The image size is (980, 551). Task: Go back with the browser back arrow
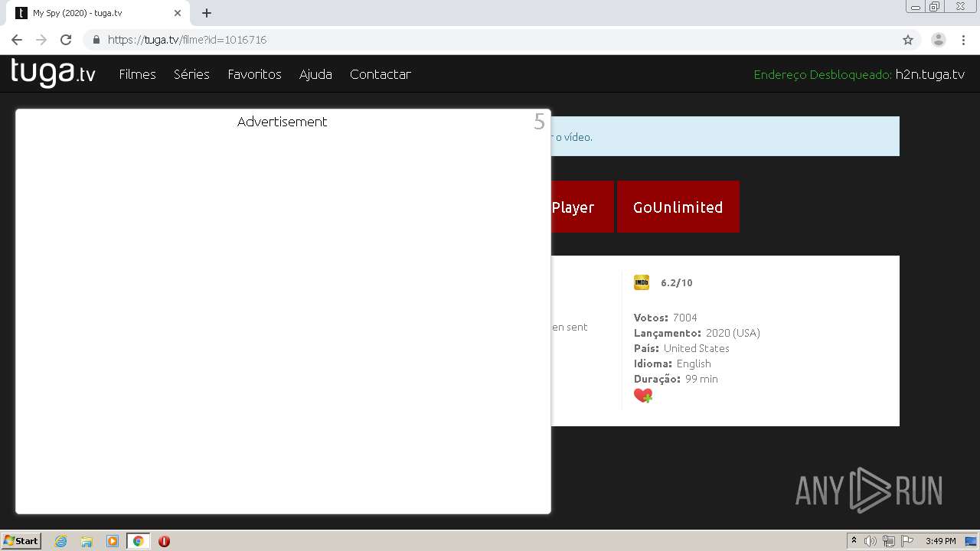[17, 40]
